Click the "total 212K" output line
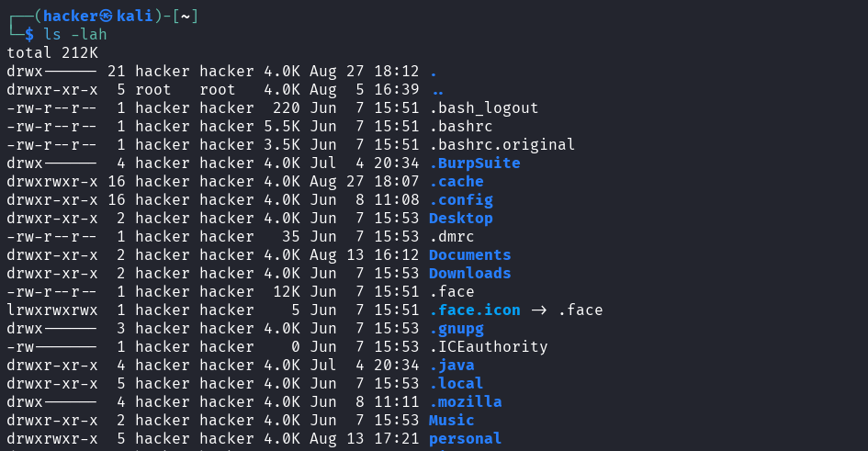 click(51, 52)
